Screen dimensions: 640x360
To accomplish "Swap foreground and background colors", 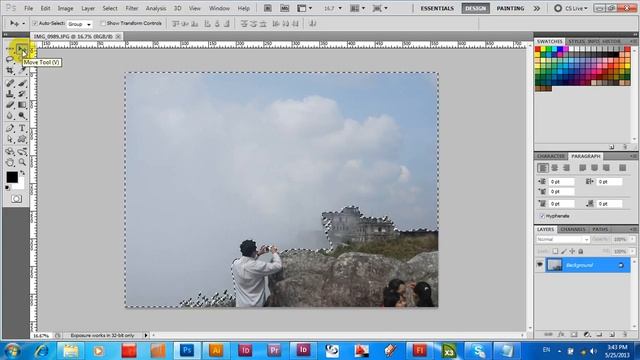I will [x=22, y=173].
